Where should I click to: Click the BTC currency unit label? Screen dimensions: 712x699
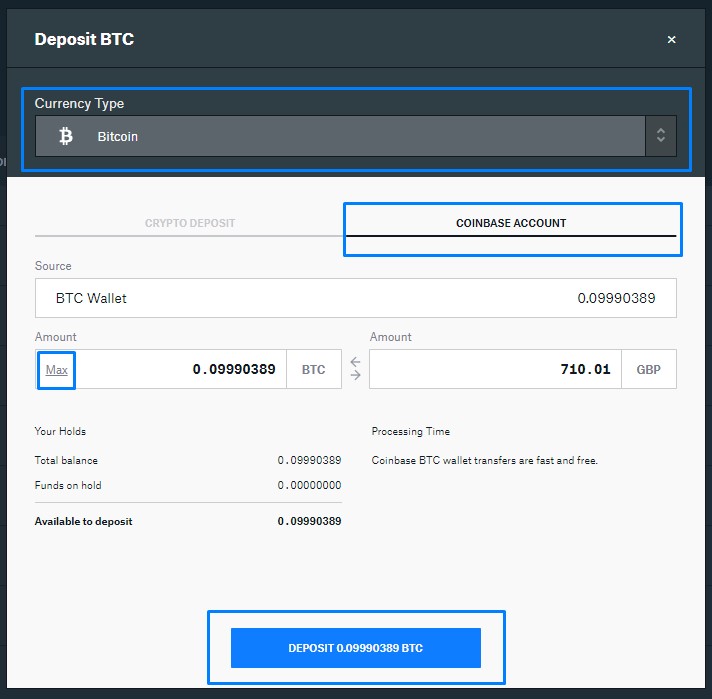click(x=313, y=370)
